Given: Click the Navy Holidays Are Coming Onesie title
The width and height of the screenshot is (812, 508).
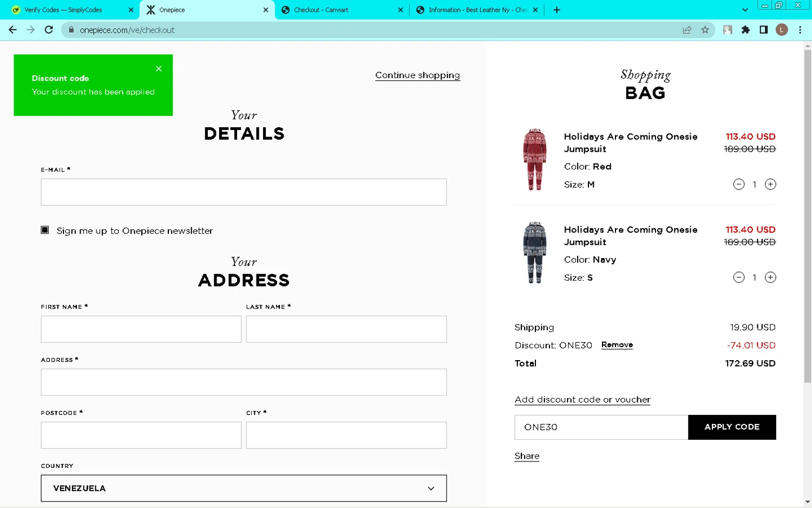Looking at the screenshot, I should coord(631,236).
